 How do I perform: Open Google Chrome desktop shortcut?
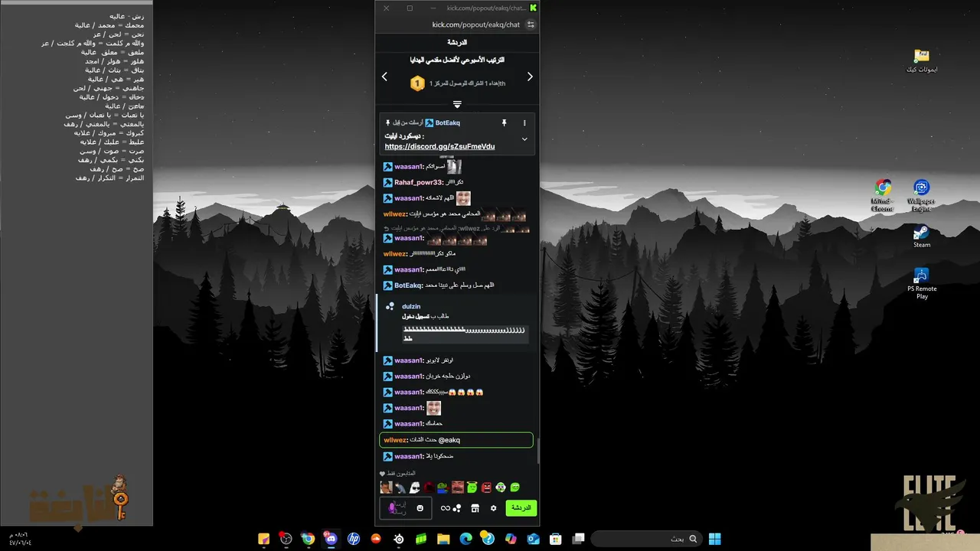[883, 196]
